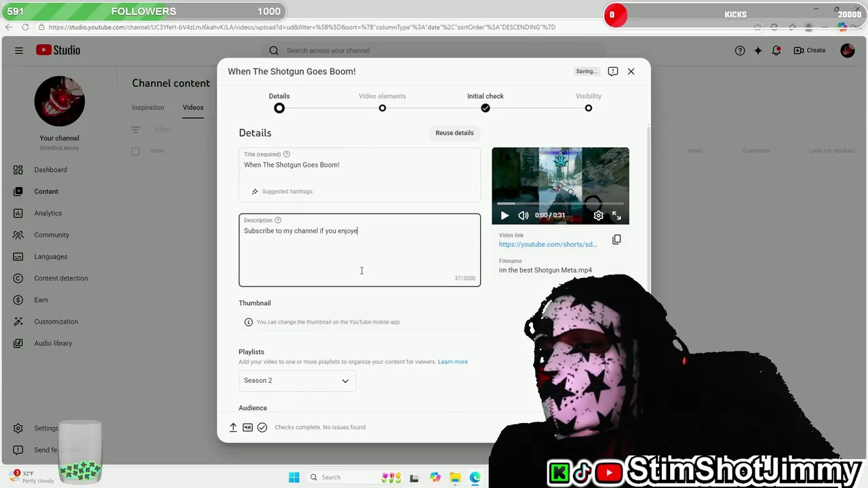Viewport: 868px width, 488px height.
Task: Open Task View on the taskbar
Action: [414, 477]
